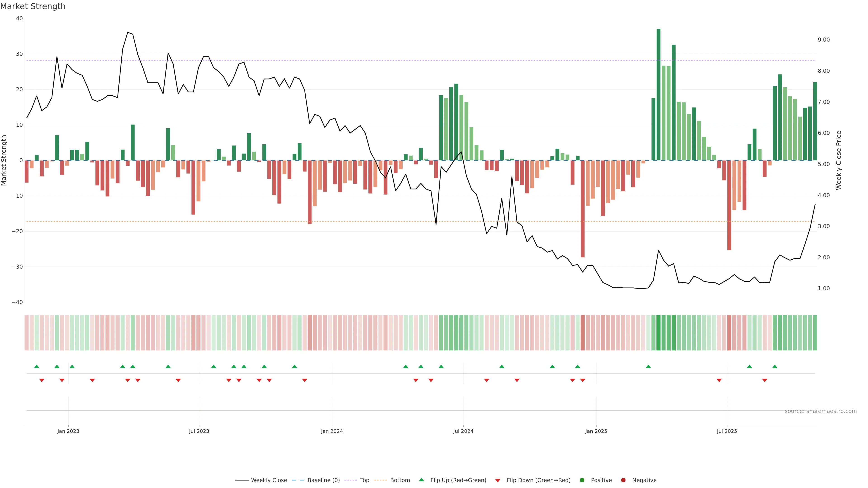Click the source: sharemaestro.com text
The width and height of the screenshot is (868, 488).
[821, 411]
